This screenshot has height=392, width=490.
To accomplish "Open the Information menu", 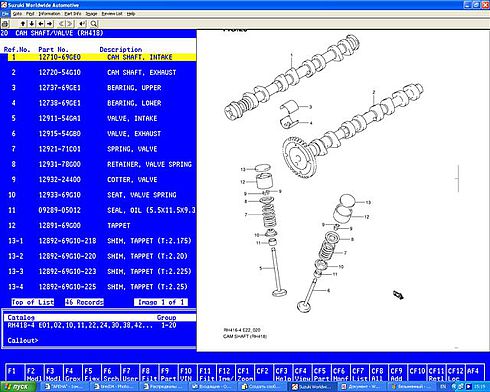I will tap(49, 14).
